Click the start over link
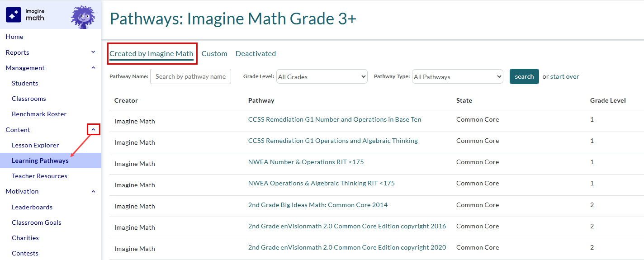 [x=564, y=76]
